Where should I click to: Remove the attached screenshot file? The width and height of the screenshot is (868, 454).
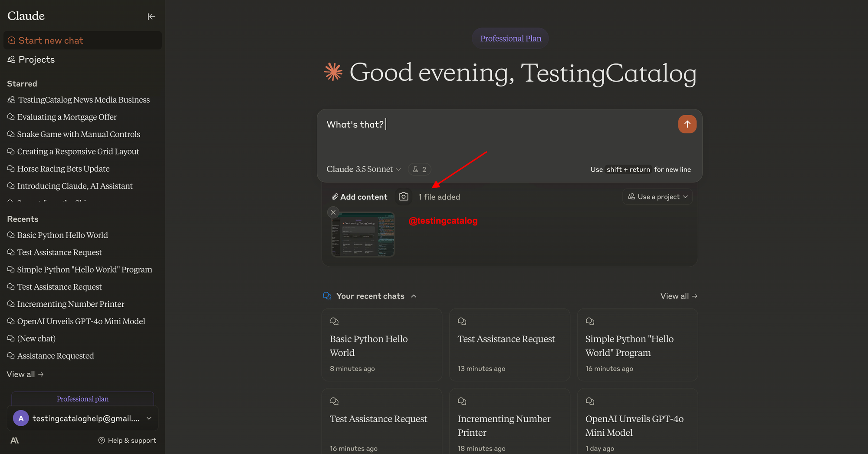tap(333, 212)
